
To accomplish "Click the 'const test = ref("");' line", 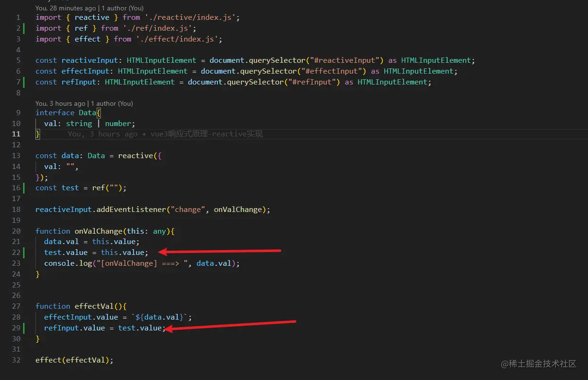I will point(81,188).
